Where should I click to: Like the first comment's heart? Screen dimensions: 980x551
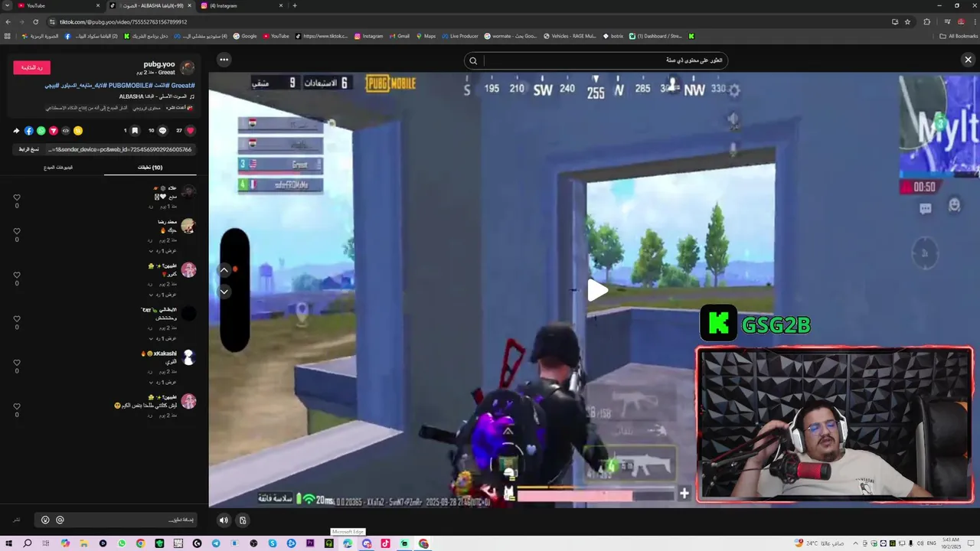point(17,197)
